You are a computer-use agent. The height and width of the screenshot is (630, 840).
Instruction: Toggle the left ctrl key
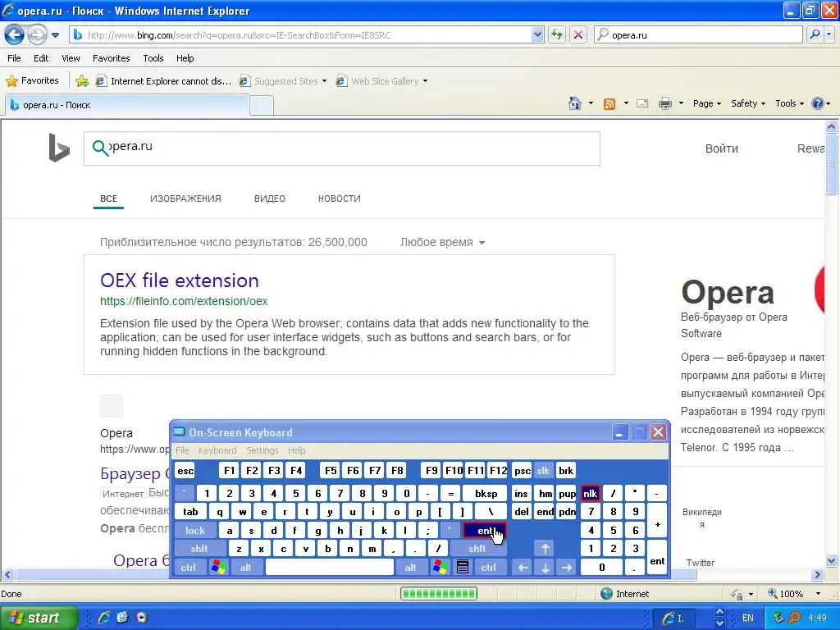click(x=188, y=568)
